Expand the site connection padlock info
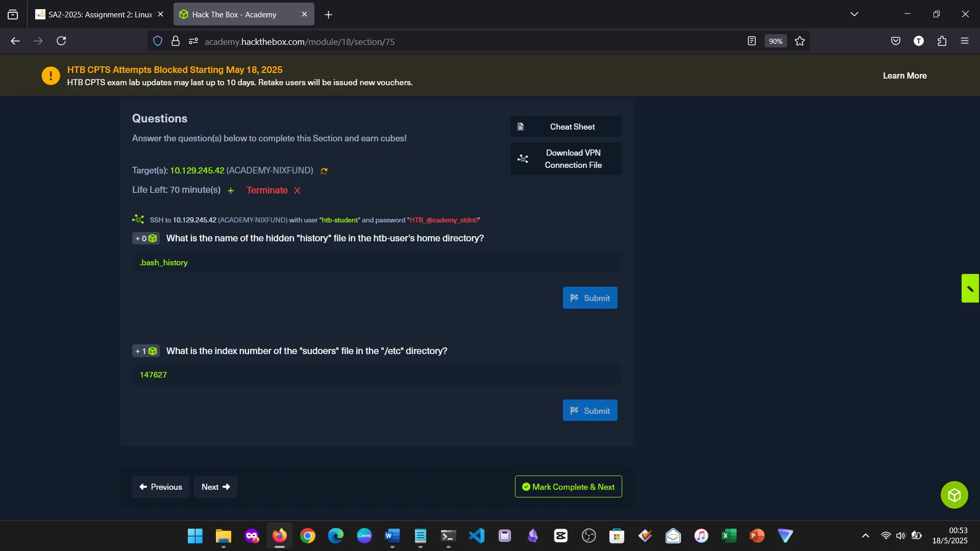This screenshot has height=551, width=980. pos(175,41)
